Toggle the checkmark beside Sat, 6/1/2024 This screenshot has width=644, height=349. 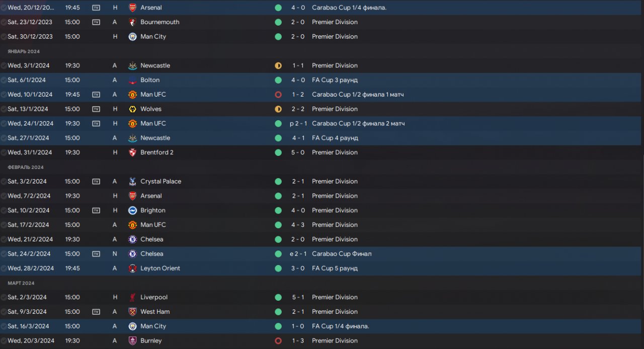click(x=4, y=80)
